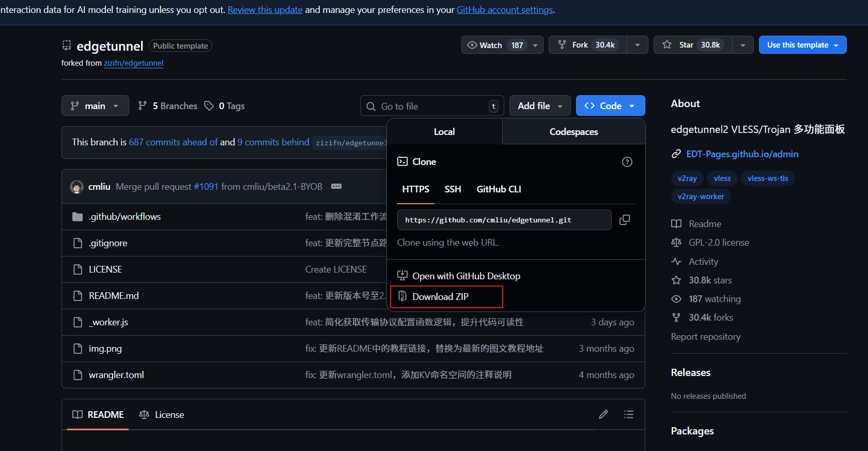Select the SSH clone tab

[453, 189]
